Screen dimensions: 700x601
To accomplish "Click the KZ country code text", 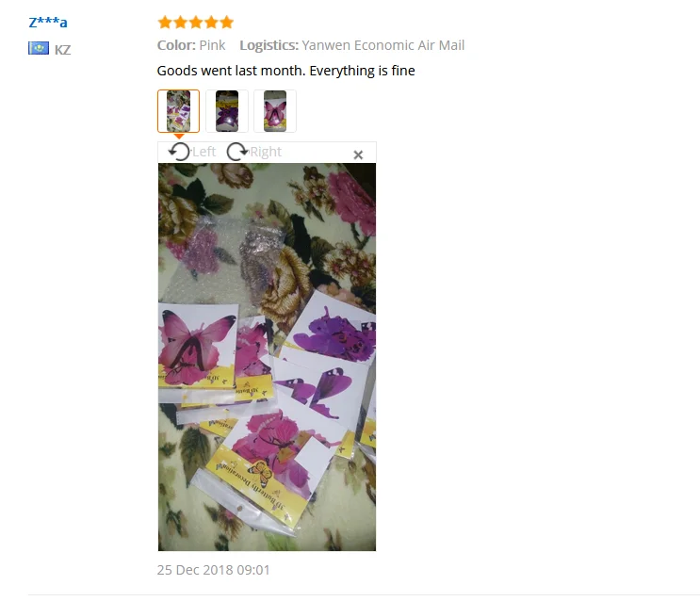I will pyautogui.click(x=62, y=50).
